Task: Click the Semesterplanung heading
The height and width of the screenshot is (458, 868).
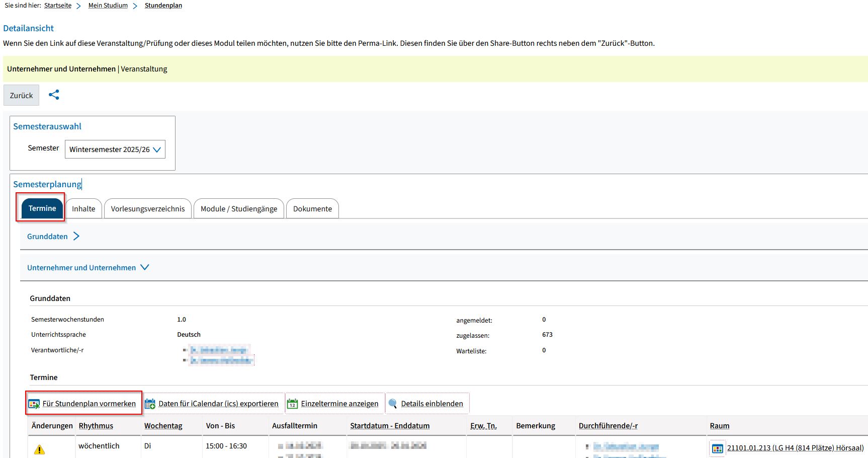Action: point(47,184)
